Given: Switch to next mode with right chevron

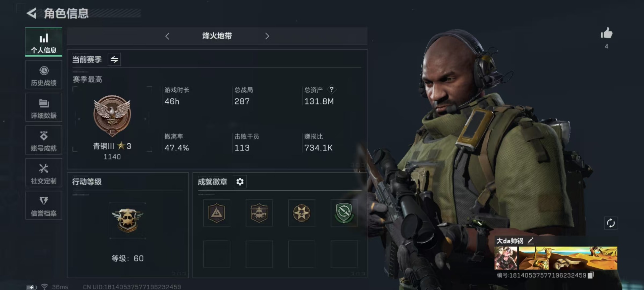Looking at the screenshot, I should click(x=267, y=36).
